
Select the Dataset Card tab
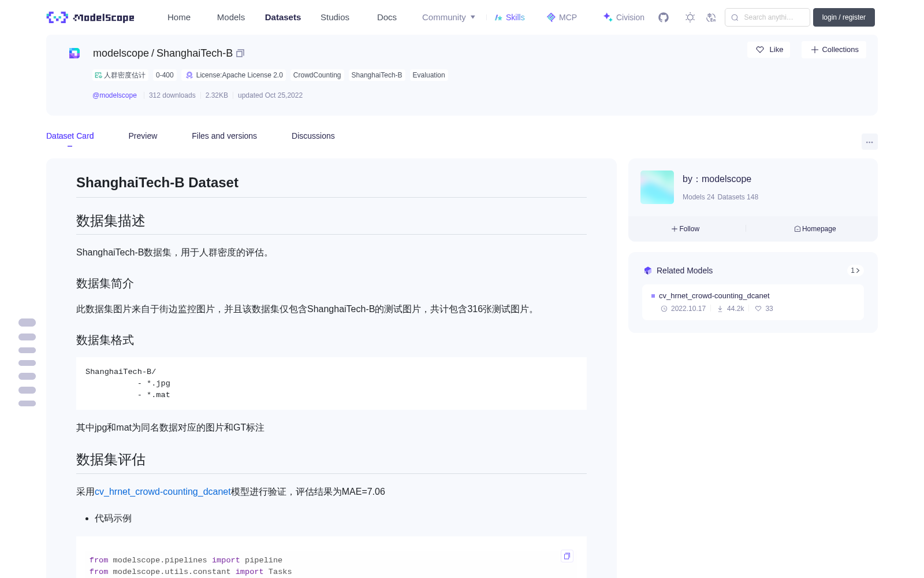tap(70, 136)
